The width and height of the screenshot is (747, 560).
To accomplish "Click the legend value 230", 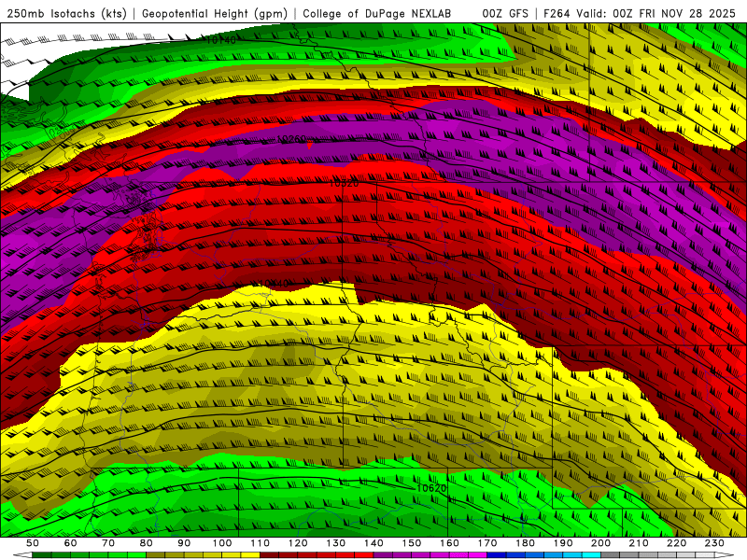I will click(x=714, y=543).
